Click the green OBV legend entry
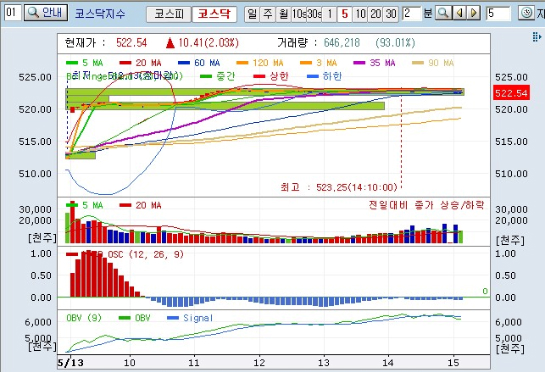 point(134,318)
